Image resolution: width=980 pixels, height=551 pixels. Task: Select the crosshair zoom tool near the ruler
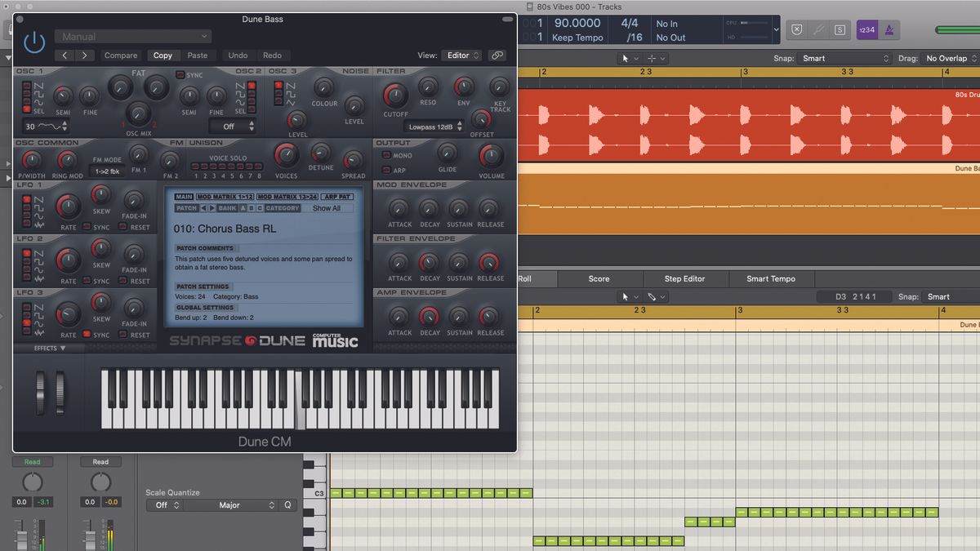(652, 58)
